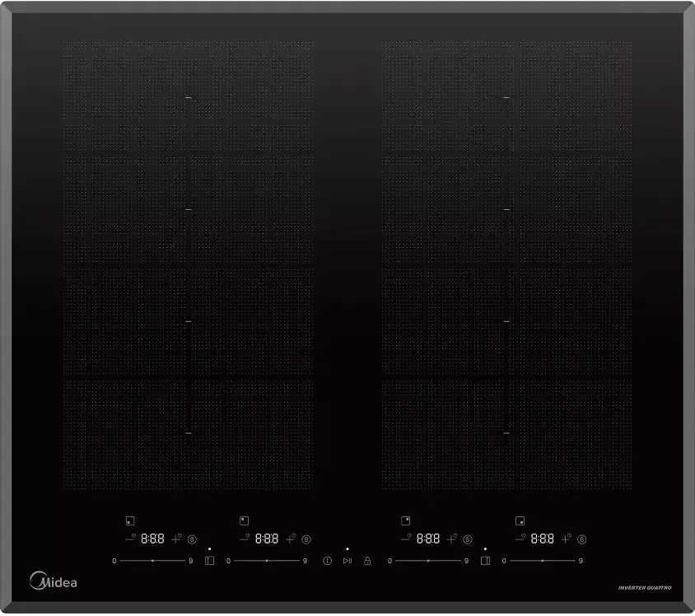
Task: Activate Boost for the rear-right zone
Action: [x=468, y=539]
